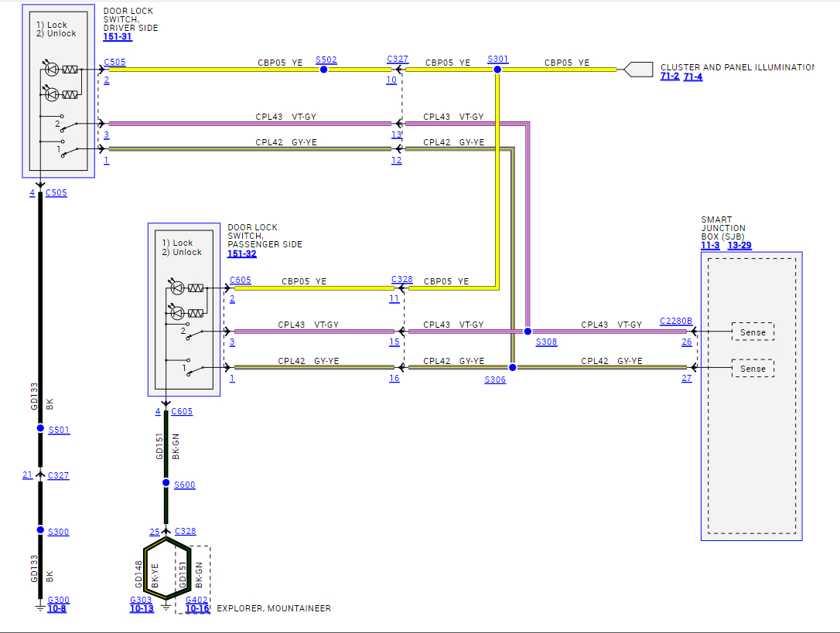This screenshot has height=633, width=840.
Task: Select the S301 splice label
Action: 497,59
